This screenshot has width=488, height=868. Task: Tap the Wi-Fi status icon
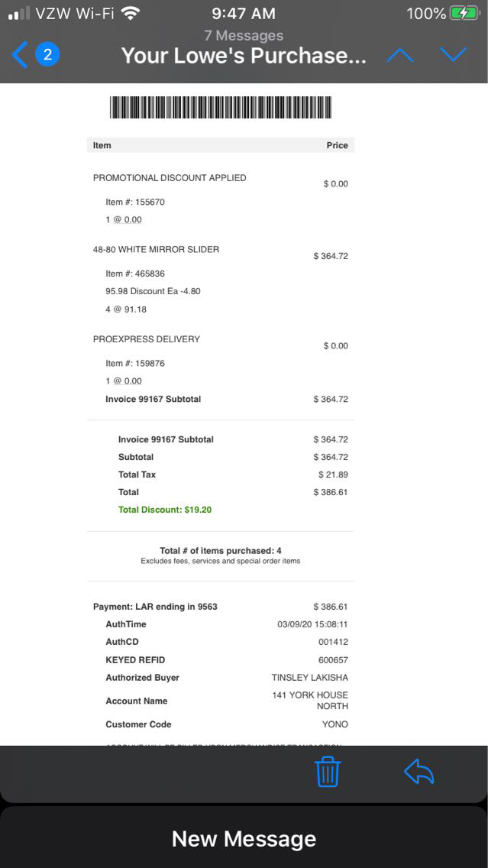(131, 13)
